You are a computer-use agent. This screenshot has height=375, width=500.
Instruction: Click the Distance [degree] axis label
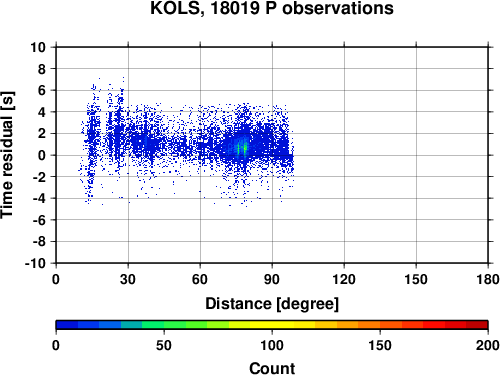[x=272, y=304]
